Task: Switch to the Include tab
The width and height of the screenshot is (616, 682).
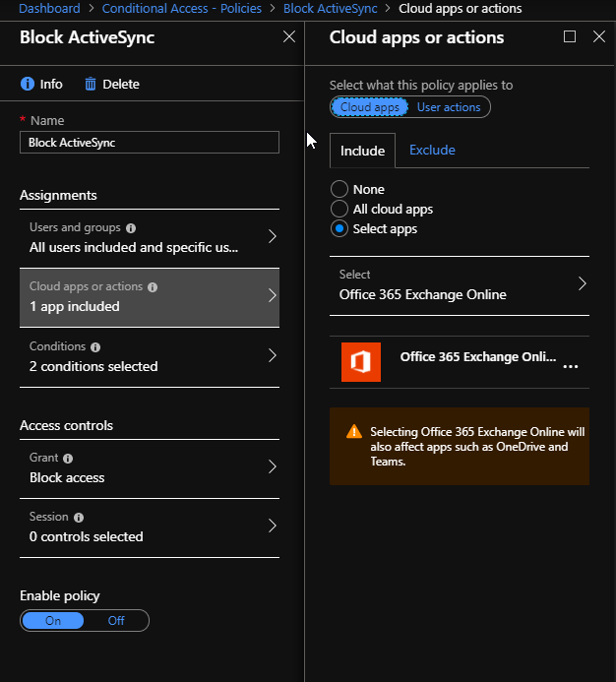Action: (x=362, y=151)
